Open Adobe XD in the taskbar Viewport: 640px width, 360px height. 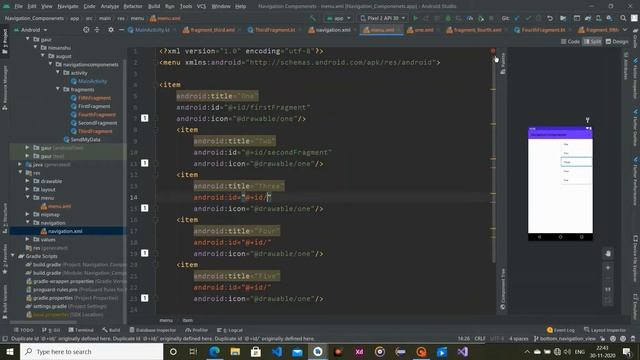coord(359,351)
